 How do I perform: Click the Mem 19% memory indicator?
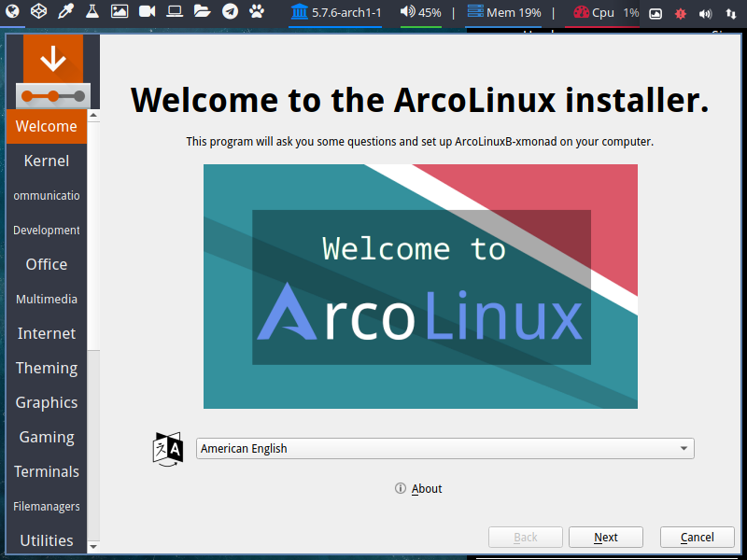pos(504,12)
